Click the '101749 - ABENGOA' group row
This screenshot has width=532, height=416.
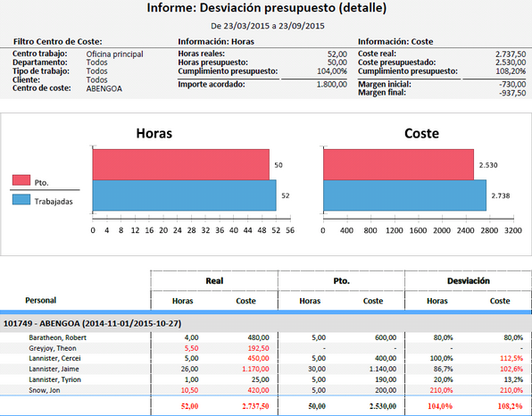coord(266,323)
